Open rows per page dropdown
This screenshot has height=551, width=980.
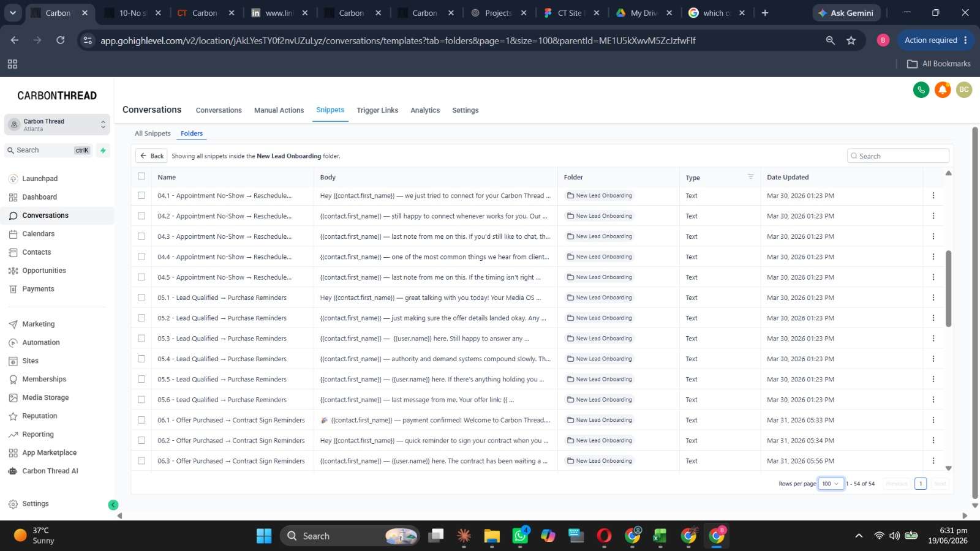pyautogui.click(x=831, y=484)
